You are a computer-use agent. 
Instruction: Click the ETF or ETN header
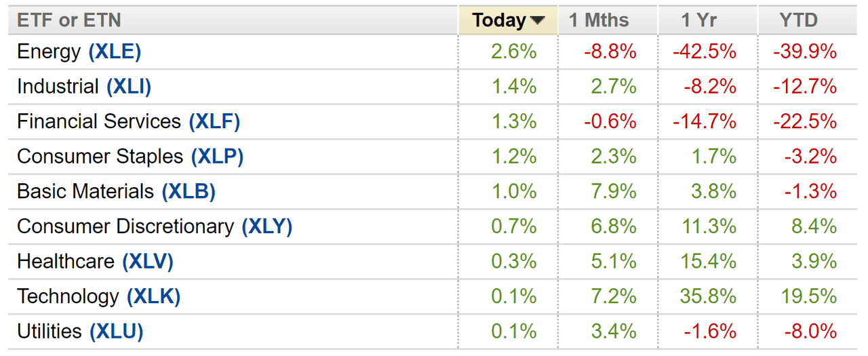(x=69, y=20)
